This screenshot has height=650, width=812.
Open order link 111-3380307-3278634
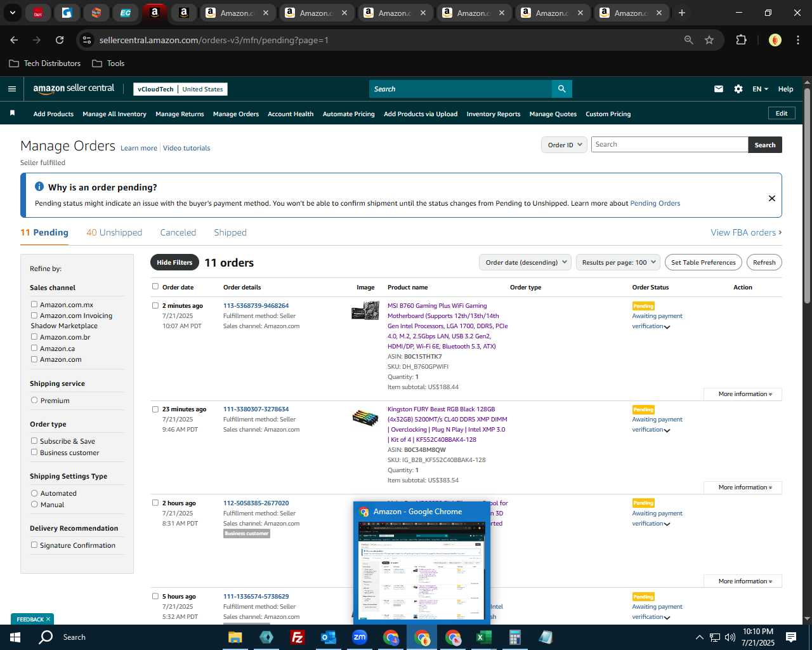(x=256, y=409)
